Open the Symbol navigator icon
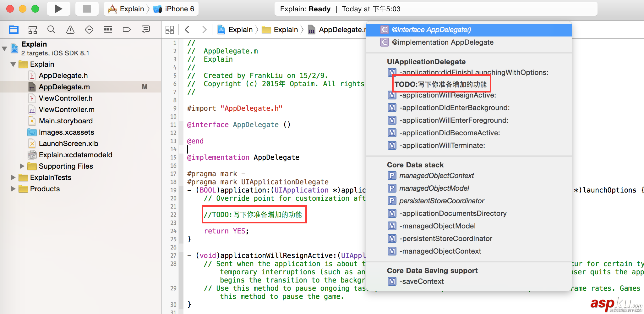This screenshot has height=314, width=644. [x=33, y=30]
